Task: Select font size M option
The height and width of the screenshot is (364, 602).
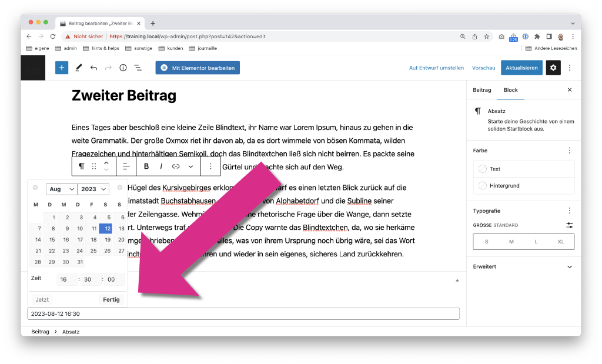Action: (511, 242)
